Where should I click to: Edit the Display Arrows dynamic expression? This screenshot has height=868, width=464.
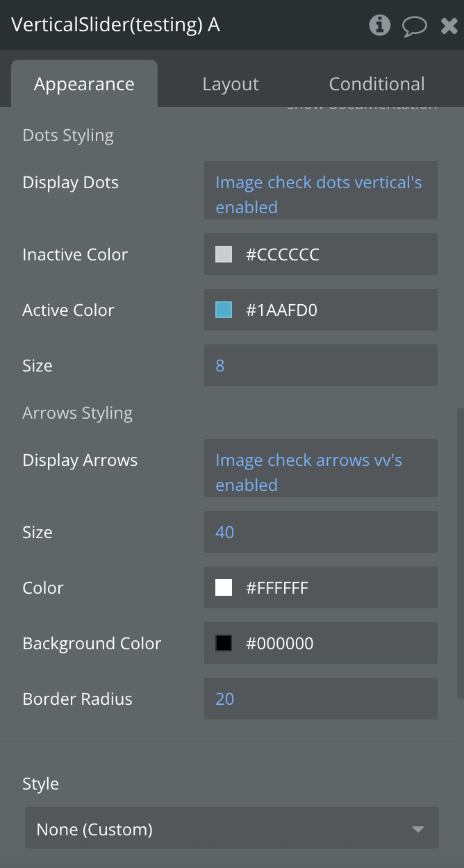(x=320, y=472)
